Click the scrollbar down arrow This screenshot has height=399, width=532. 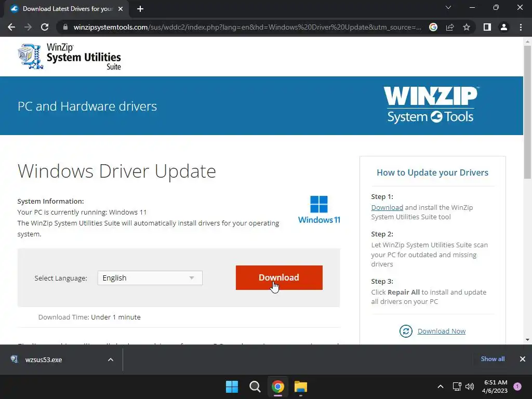pyautogui.click(x=527, y=340)
